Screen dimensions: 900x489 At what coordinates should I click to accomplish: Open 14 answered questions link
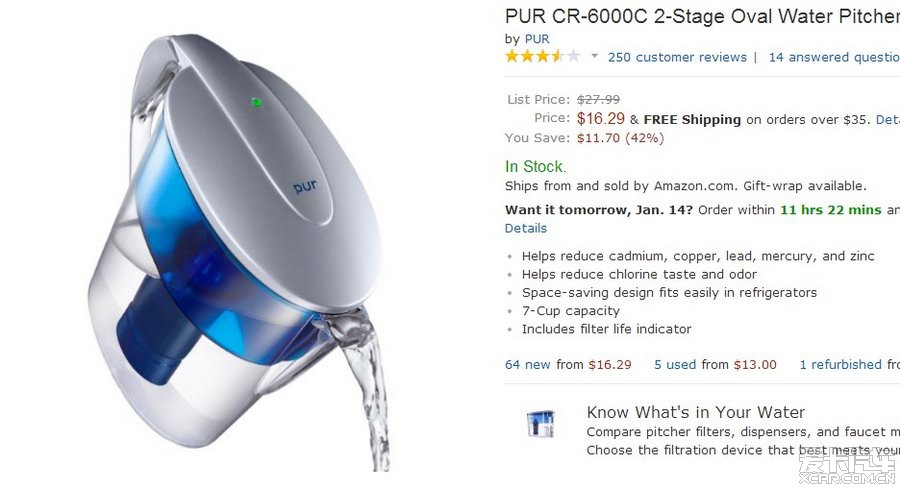click(834, 57)
